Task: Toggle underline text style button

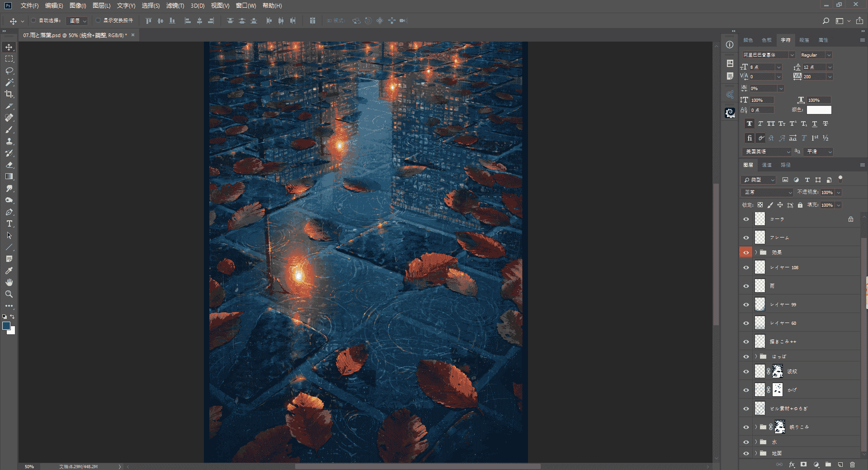Action: click(815, 123)
